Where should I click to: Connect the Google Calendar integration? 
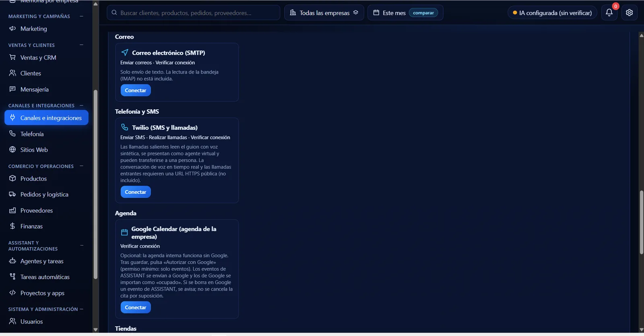(x=136, y=307)
